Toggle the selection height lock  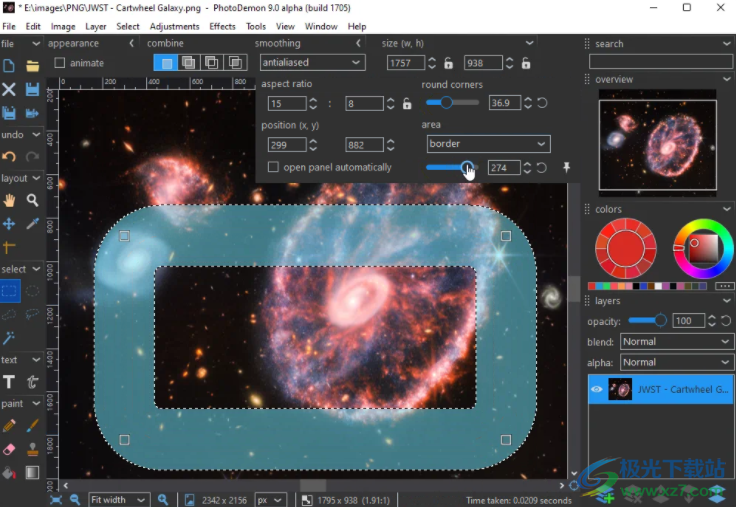tap(526, 63)
